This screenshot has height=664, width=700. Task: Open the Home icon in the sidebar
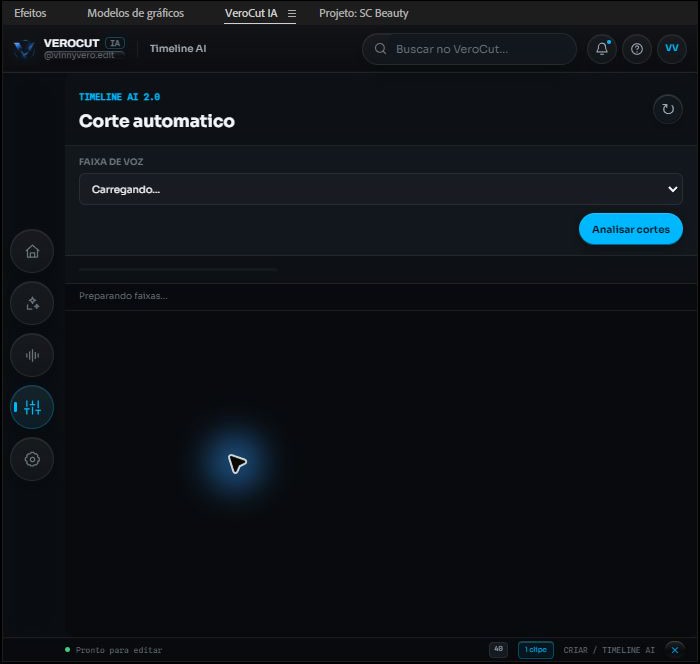pos(32,251)
